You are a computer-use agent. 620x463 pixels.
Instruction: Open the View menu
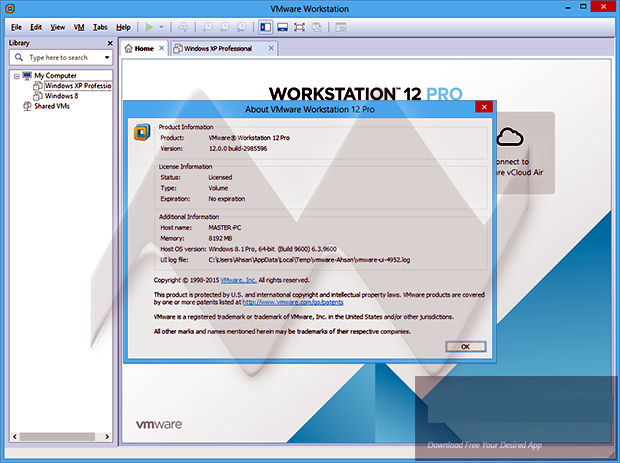pyautogui.click(x=57, y=27)
